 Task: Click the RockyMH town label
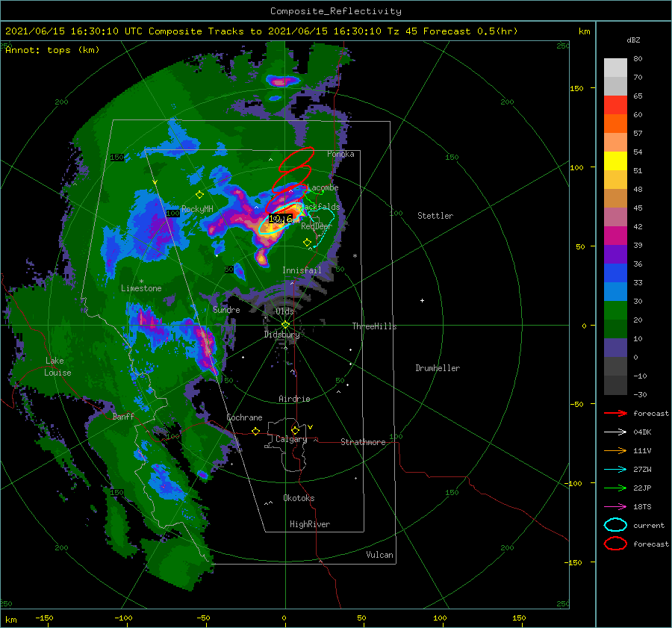coord(197,209)
